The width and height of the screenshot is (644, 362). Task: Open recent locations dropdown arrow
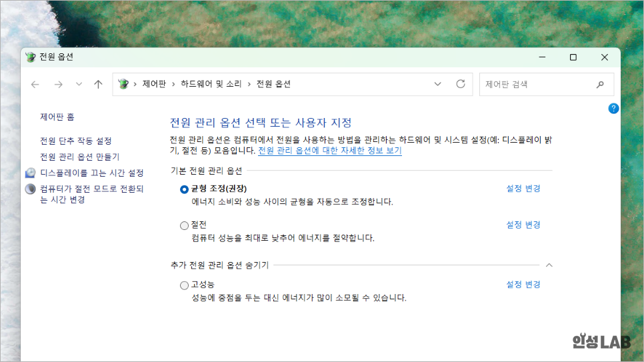[x=79, y=84]
